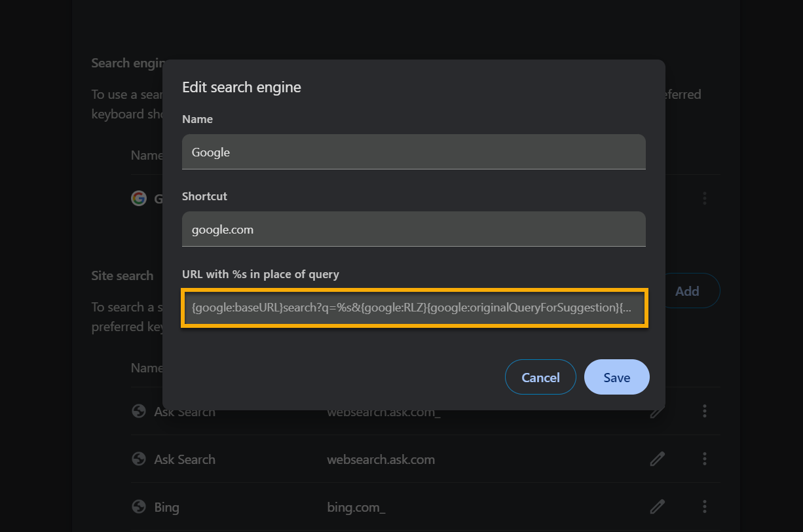Viewport: 803px width, 532px height.
Task: Open the three-dot menu for Bing
Action: [705, 506]
